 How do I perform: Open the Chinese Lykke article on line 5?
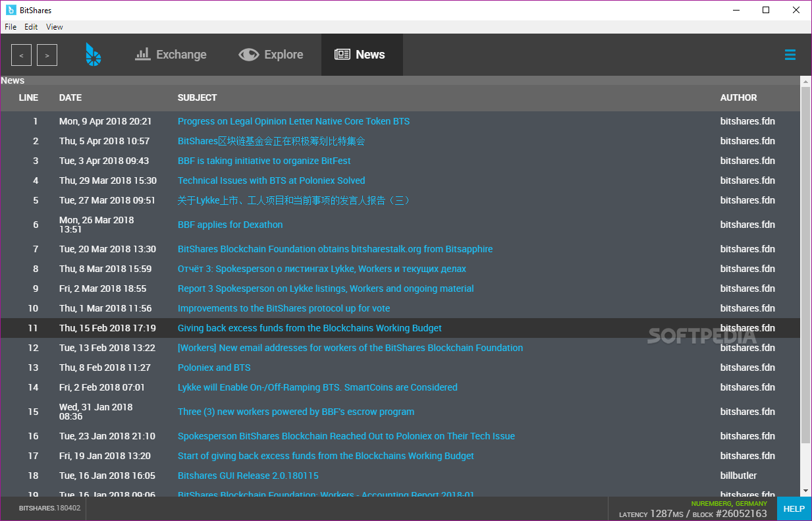tap(294, 200)
